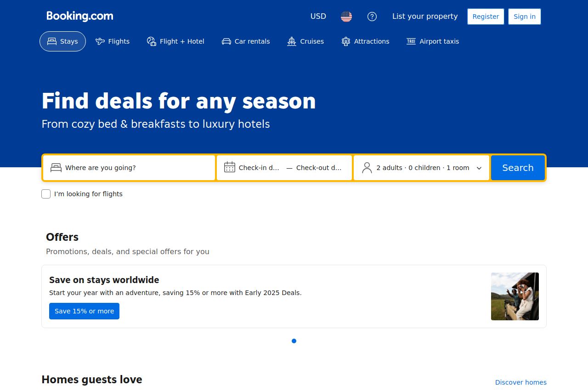Viewport: 588px width, 392px height.
Task: Click the person icon for guests
Action: pyautogui.click(x=367, y=168)
